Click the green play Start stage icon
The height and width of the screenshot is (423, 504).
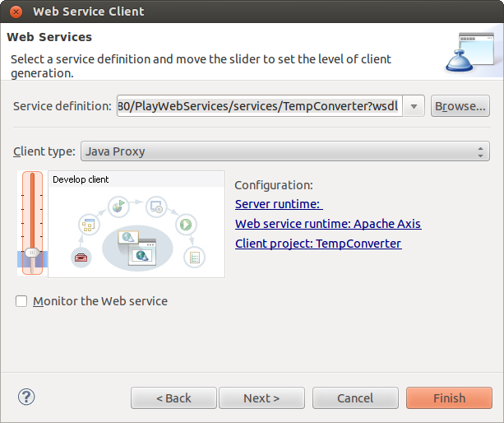coord(187,223)
